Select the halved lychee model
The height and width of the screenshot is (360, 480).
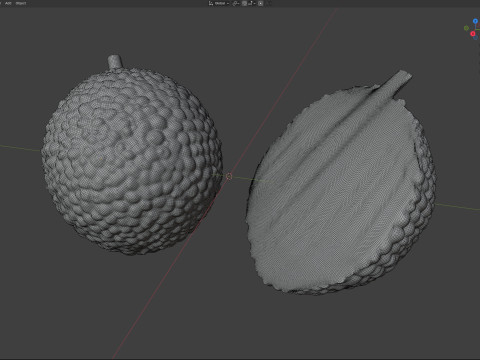pyautogui.click(x=340, y=187)
